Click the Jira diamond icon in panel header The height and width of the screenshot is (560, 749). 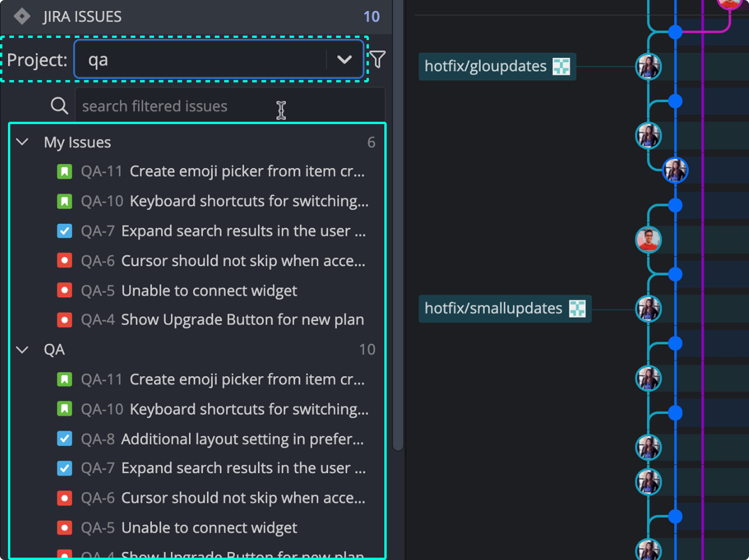coord(22,16)
